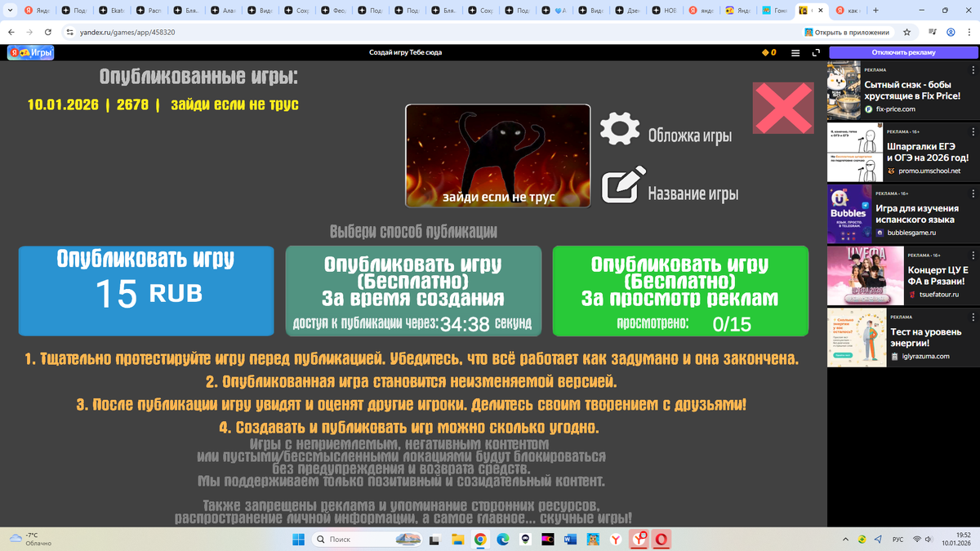980x551 pixels.
Task: Click Опубликовать игру (Бесплатно) За время создания
Action: click(x=413, y=291)
